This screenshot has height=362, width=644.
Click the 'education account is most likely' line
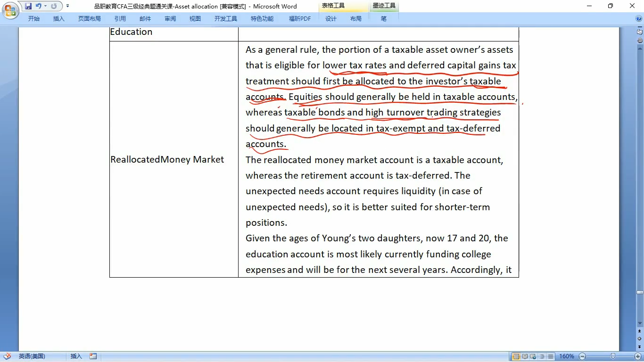(x=368, y=254)
